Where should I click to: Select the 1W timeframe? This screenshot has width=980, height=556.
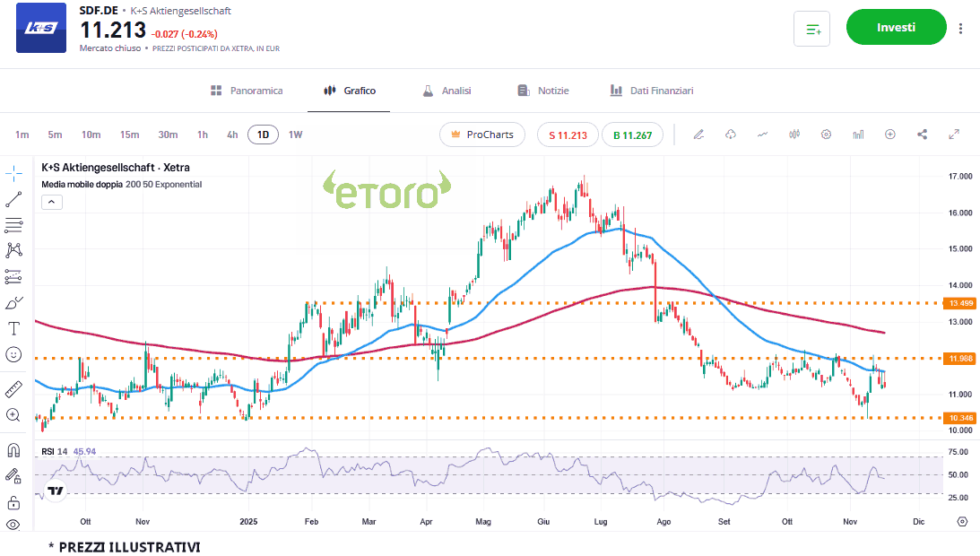(x=295, y=135)
